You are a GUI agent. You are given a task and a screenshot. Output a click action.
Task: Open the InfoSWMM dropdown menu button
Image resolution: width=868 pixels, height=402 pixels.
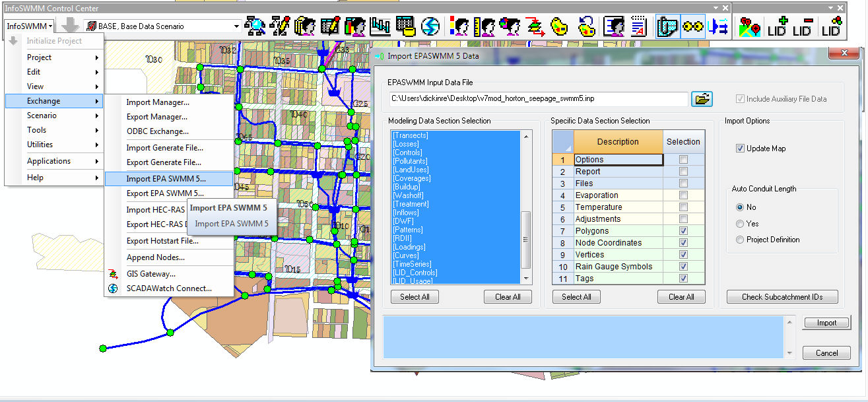(30, 26)
